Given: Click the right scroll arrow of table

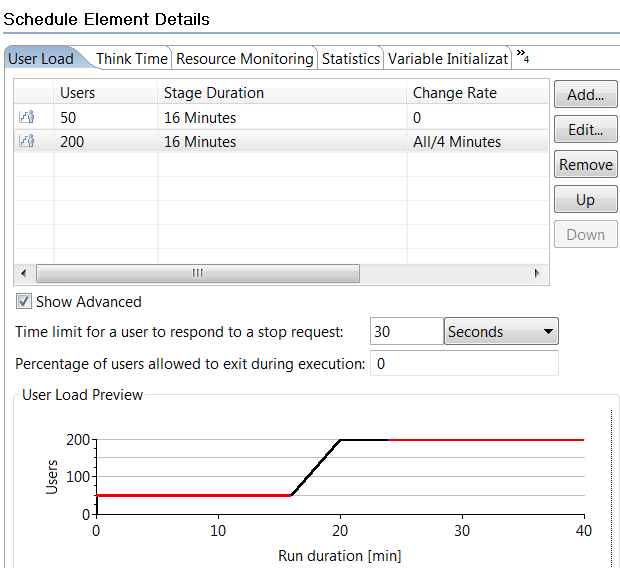Looking at the screenshot, I should [x=537, y=273].
